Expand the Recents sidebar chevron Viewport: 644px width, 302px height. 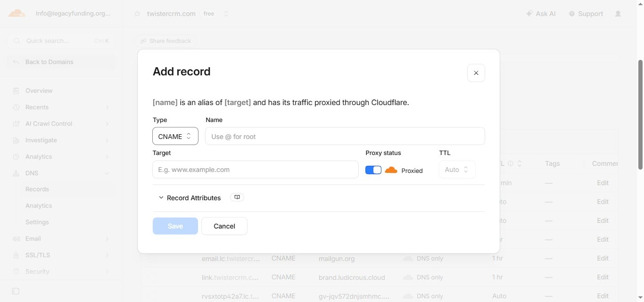pos(107,107)
